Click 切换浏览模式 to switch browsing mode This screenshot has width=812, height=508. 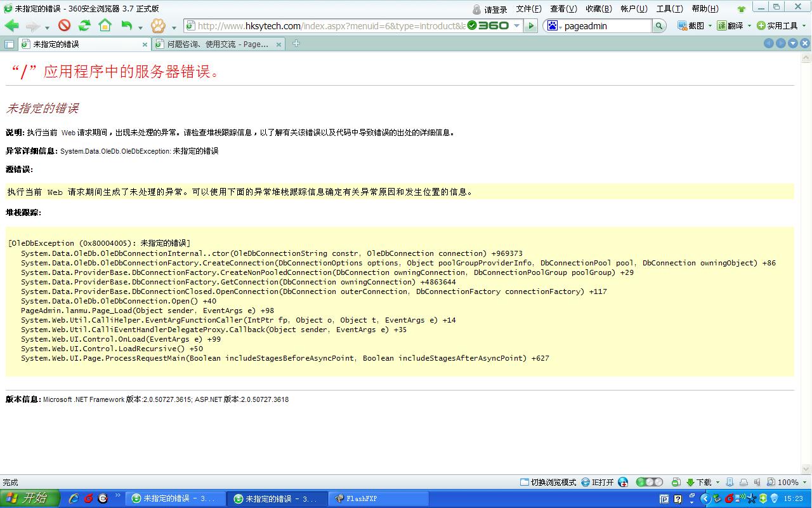(x=548, y=482)
